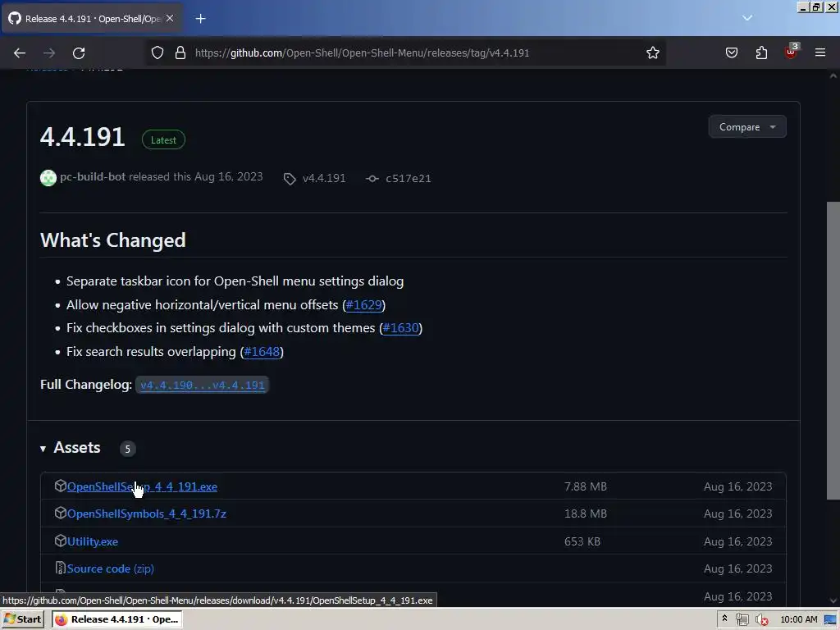Open a new browser tab
Image resolution: width=840 pixels, height=630 pixels.
pos(200,19)
